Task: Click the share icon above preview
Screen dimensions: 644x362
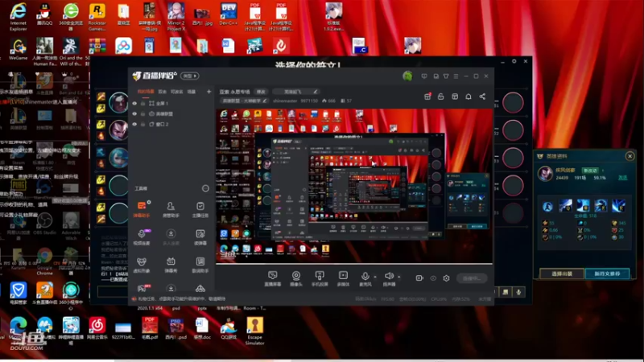Action: pos(482,97)
